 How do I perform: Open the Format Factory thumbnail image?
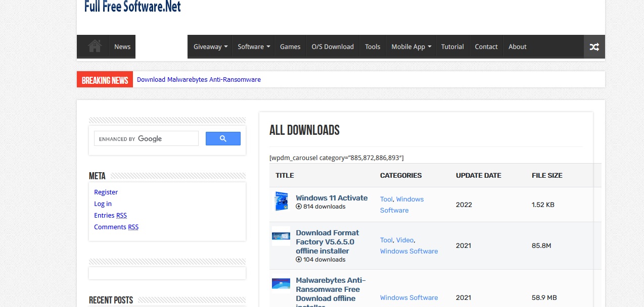pyautogui.click(x=281, y=236)
